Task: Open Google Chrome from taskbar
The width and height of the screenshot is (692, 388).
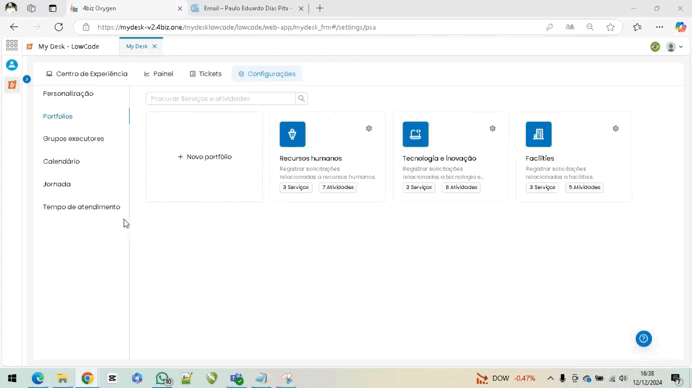Action: click(x=87, y=378)
